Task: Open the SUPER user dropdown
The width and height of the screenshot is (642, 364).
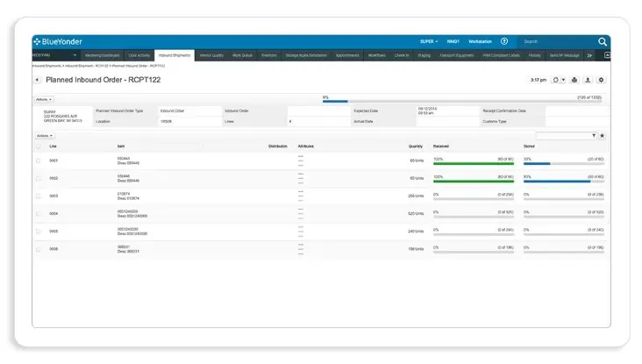Action: click(429, 41)
